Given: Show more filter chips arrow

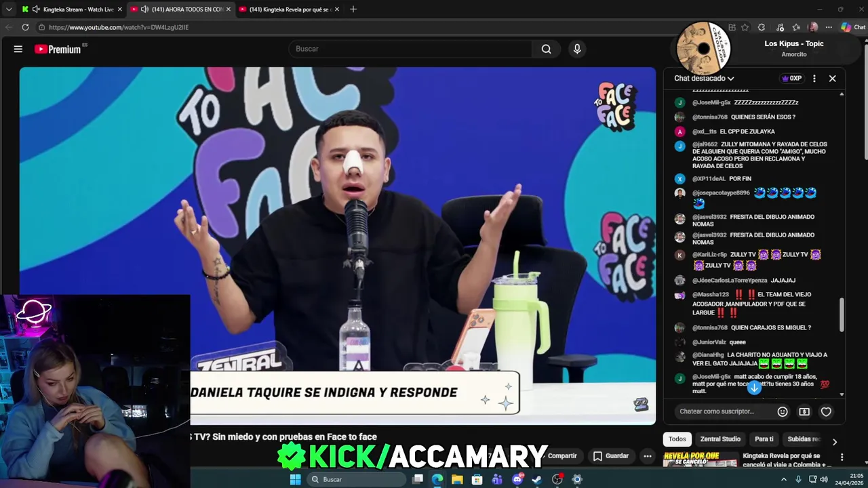Looking at the screenshot, I should [835, 442].
